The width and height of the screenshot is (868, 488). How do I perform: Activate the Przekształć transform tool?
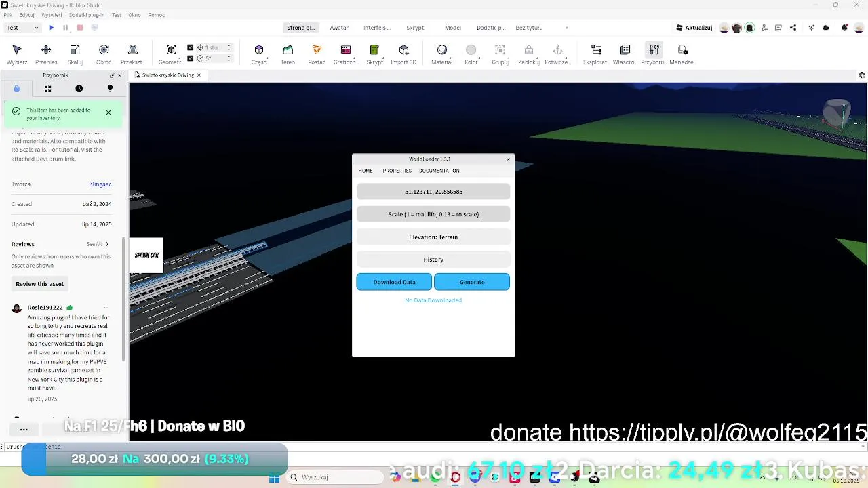133,54
